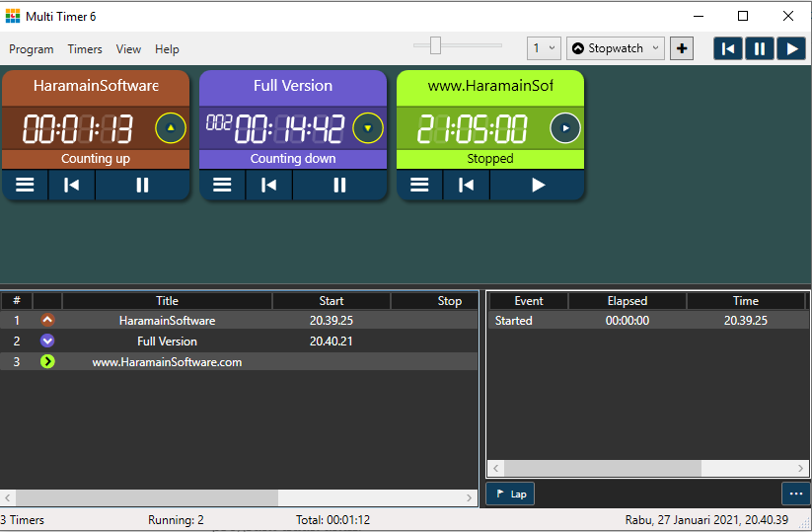Open the Stopwatch timer type dropdown
This screenshot has width=812, height=532.
616,48
